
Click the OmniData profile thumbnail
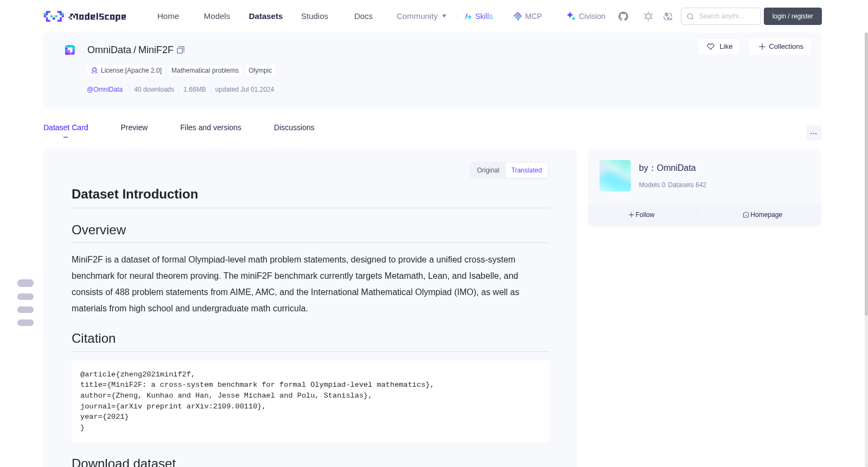(615, 176)
